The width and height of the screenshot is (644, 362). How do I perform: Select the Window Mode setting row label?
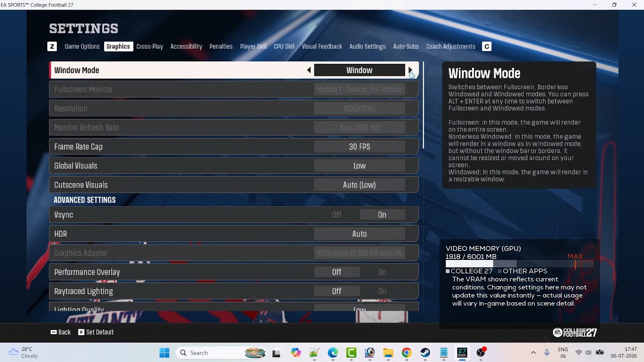click(76, 70)
